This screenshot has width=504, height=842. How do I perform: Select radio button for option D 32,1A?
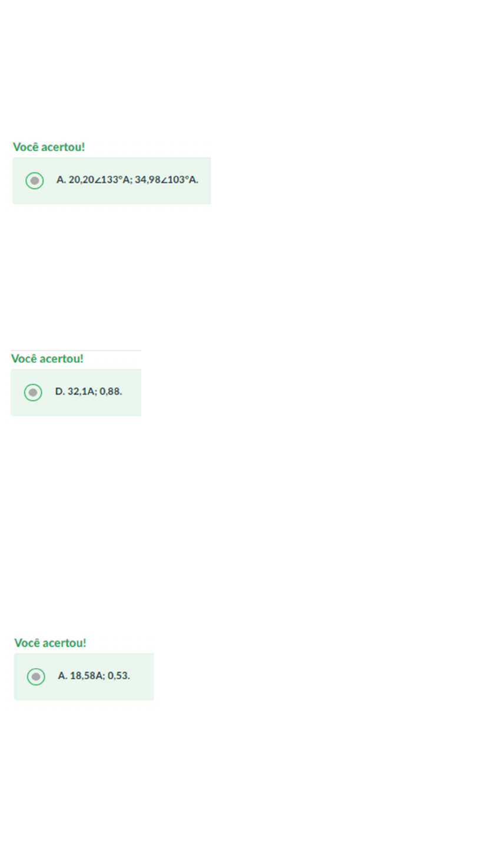tap(33, 392)
